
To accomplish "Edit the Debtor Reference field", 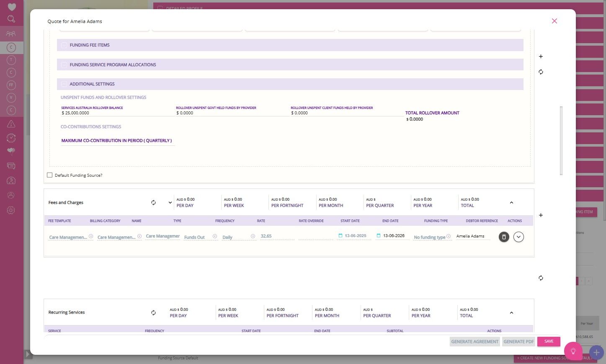I will pyautogui.click(x=473, y=236).
